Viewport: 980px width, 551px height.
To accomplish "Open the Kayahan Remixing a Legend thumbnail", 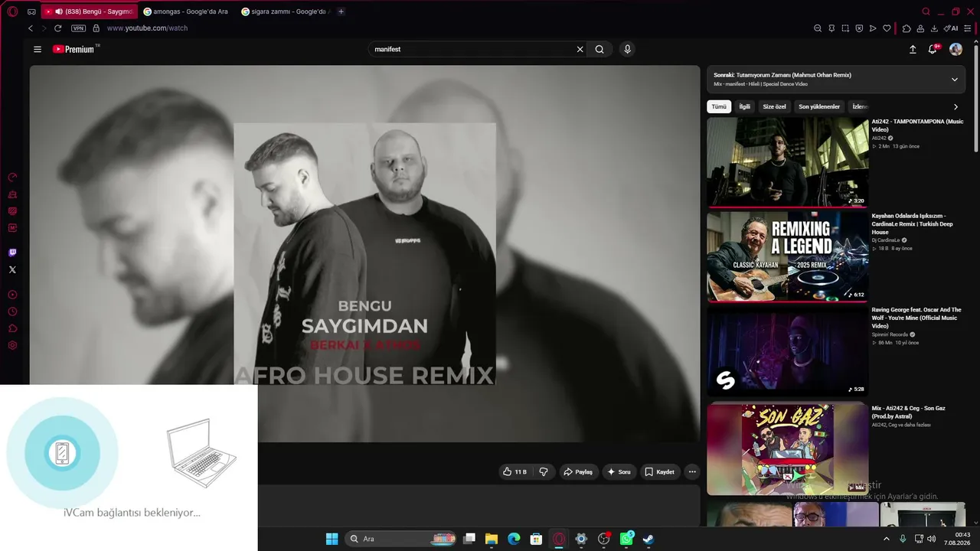I will (x=788, y=257).
